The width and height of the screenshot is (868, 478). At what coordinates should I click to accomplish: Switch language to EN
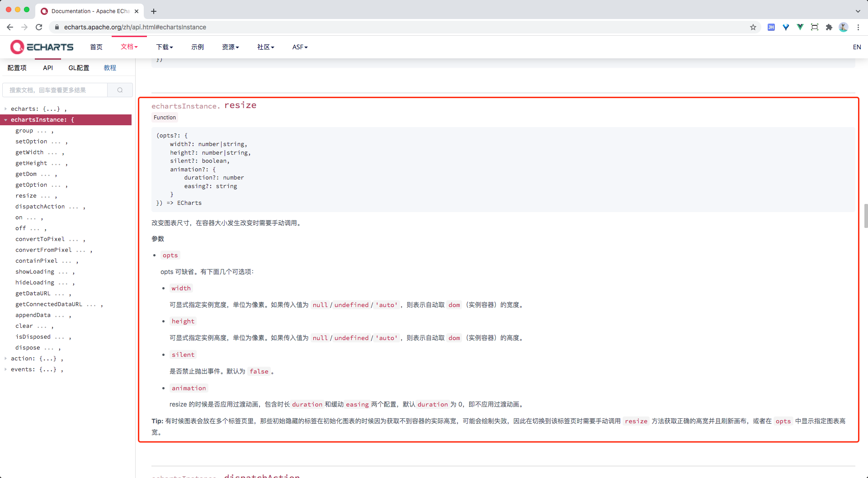pyautogui.click(x=857, y=47)
